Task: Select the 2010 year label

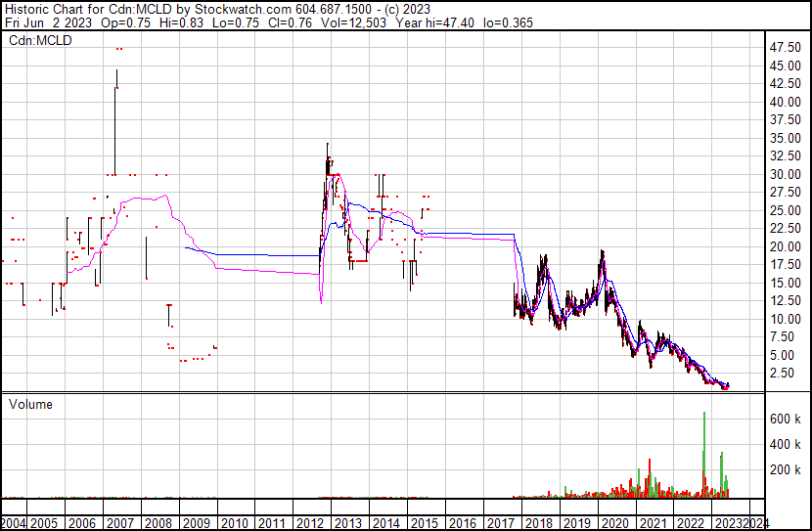Action: point(235,524)
